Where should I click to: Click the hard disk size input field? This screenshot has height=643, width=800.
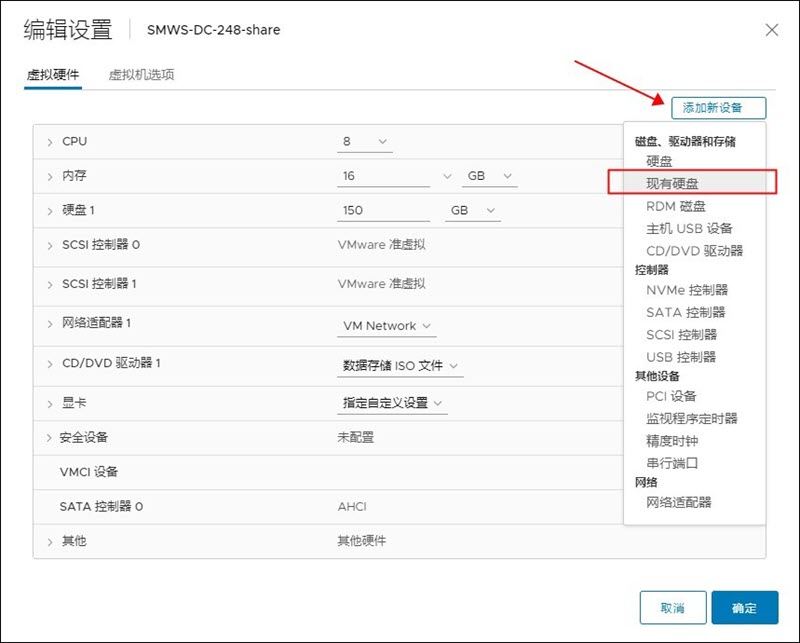coord(383,211)
